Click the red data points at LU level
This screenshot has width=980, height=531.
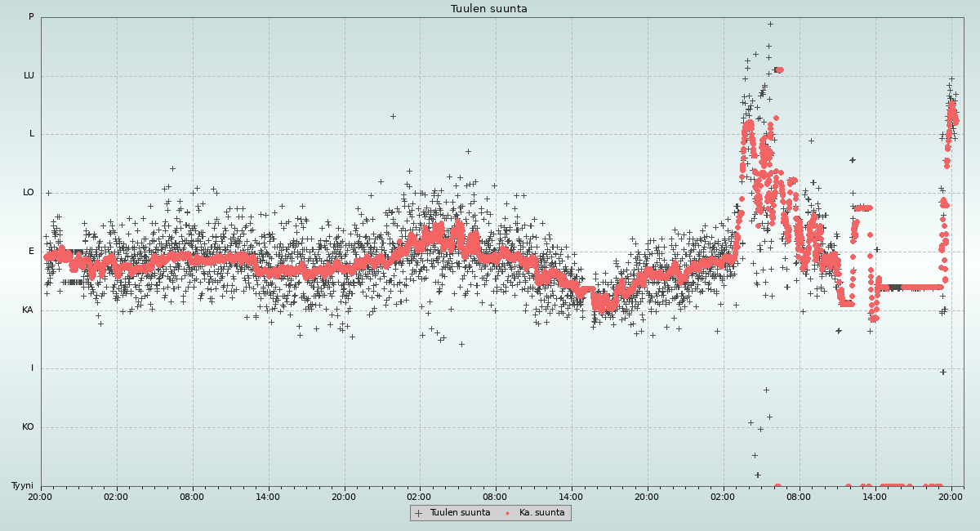click(x=778, y=70)
